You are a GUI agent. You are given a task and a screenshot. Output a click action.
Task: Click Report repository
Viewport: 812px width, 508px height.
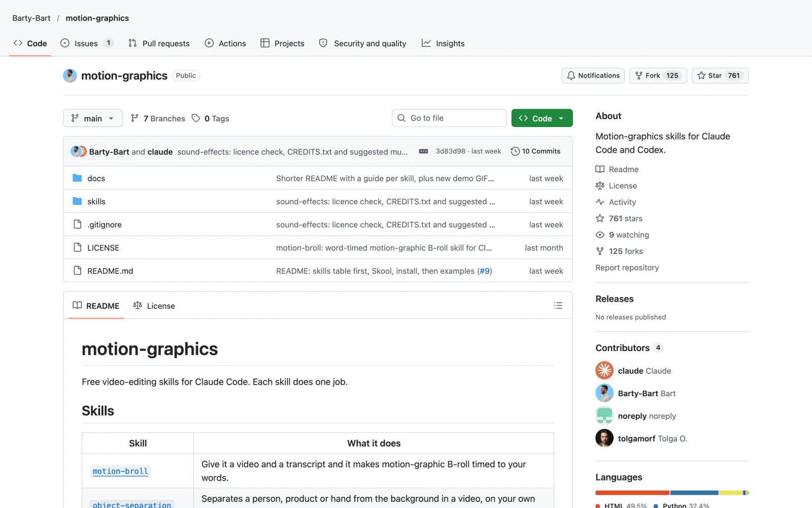pyautogui.click(x=627, y=268)
